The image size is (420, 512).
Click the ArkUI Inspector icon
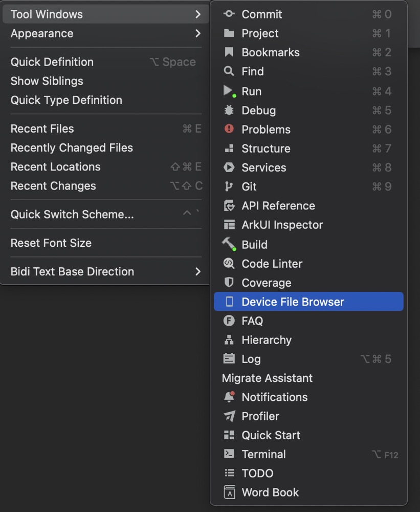tap(229, 225)
